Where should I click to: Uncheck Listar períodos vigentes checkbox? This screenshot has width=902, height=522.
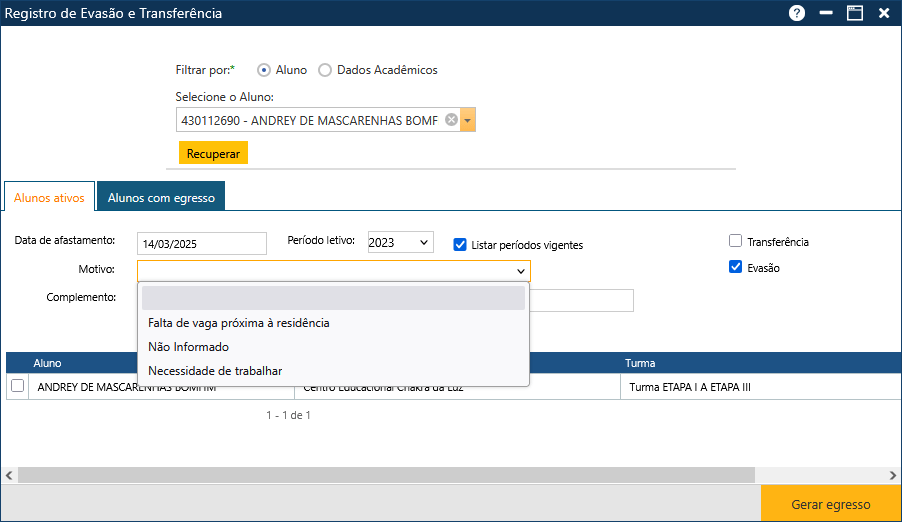coord(460,244)
